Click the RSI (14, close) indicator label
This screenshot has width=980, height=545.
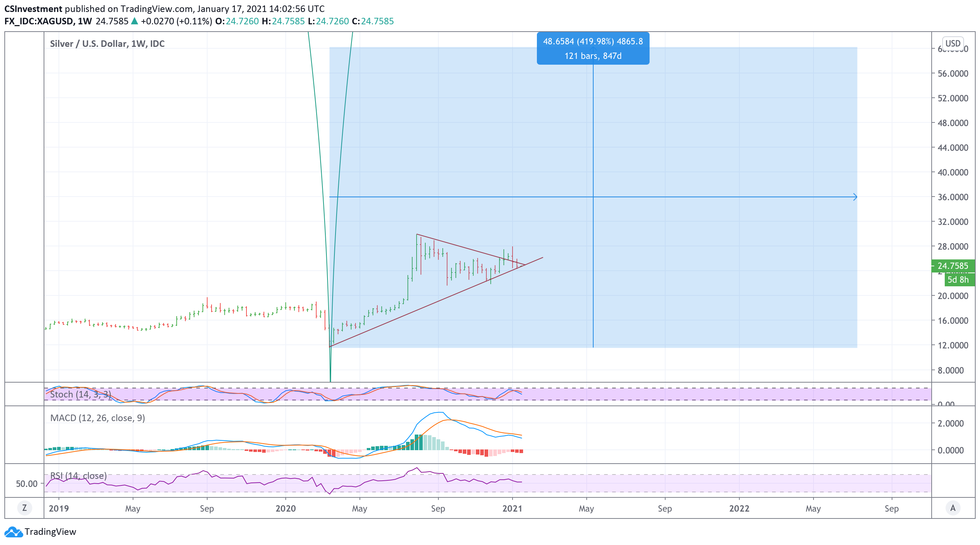79,475
